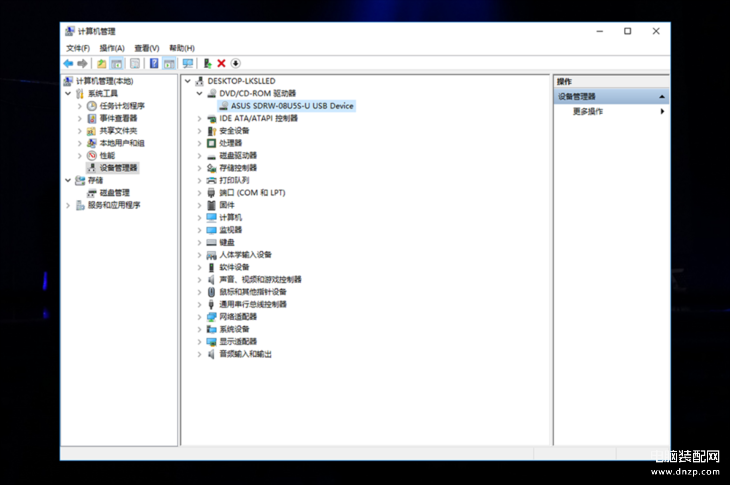Click the 磁盘管理 disk icon
Image resolution: width=730 pixels, height=485 pixels.
[x=92, y=193]
